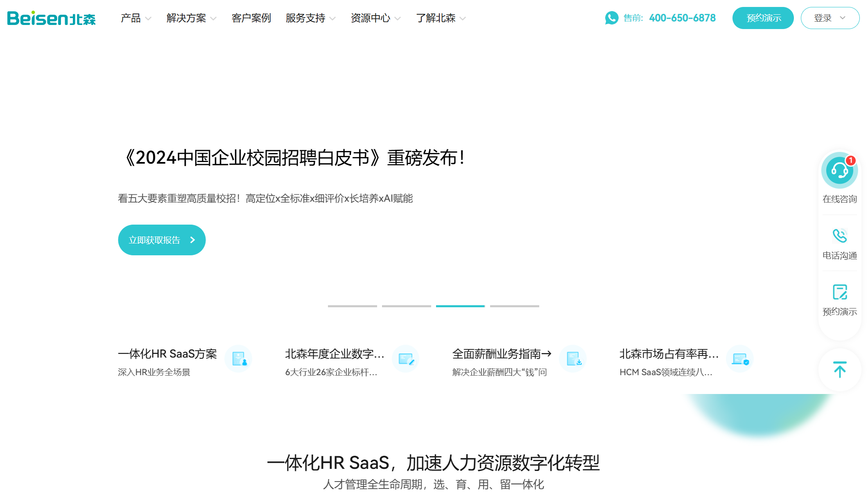Call the 400-650-6878 phone number link
The width and height of the screenshot is (868, 493).
click(682, 18)
